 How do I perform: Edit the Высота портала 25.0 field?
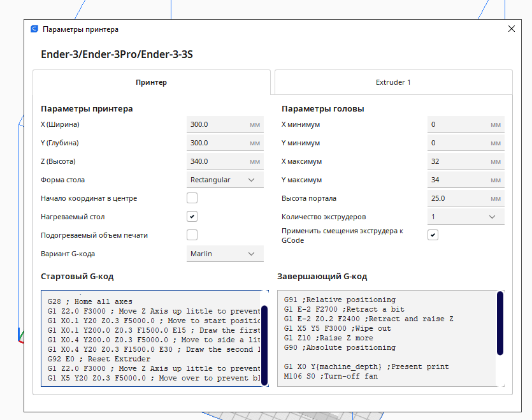coord(466,198)
